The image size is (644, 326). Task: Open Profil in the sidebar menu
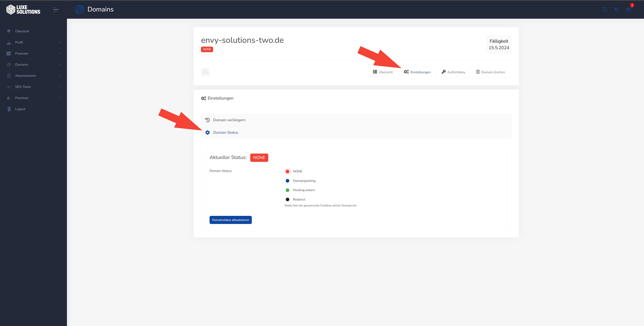(x=33, y=42)
